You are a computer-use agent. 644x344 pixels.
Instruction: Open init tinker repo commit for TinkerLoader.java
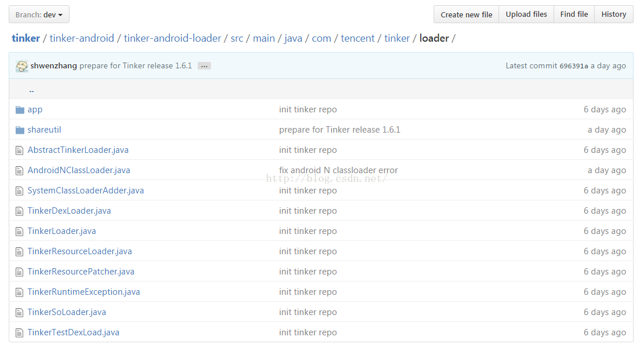(308, 231)
